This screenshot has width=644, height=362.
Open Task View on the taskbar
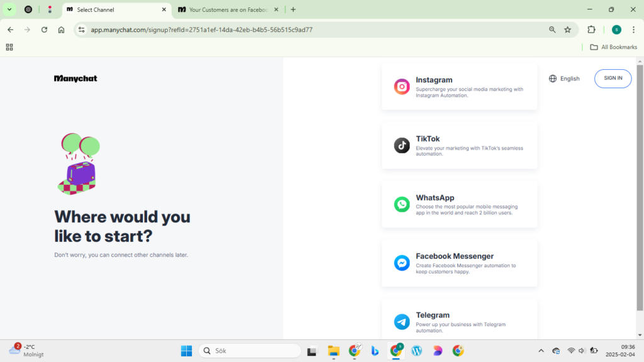[312, 351]
